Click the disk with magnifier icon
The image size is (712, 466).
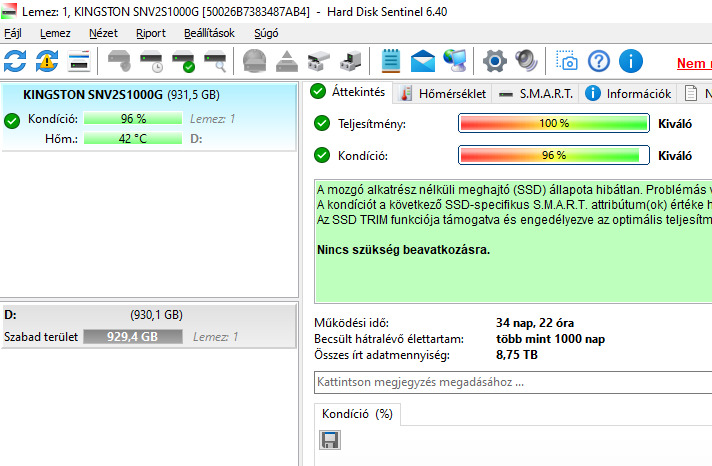coord(215,61)
